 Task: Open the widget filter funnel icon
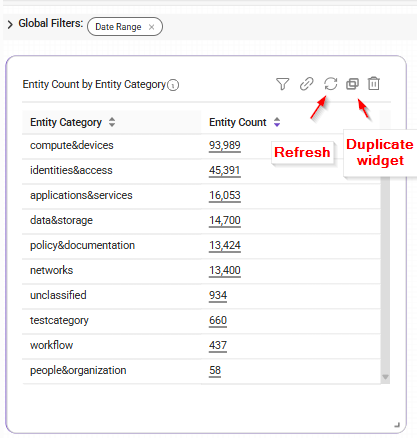282,84
